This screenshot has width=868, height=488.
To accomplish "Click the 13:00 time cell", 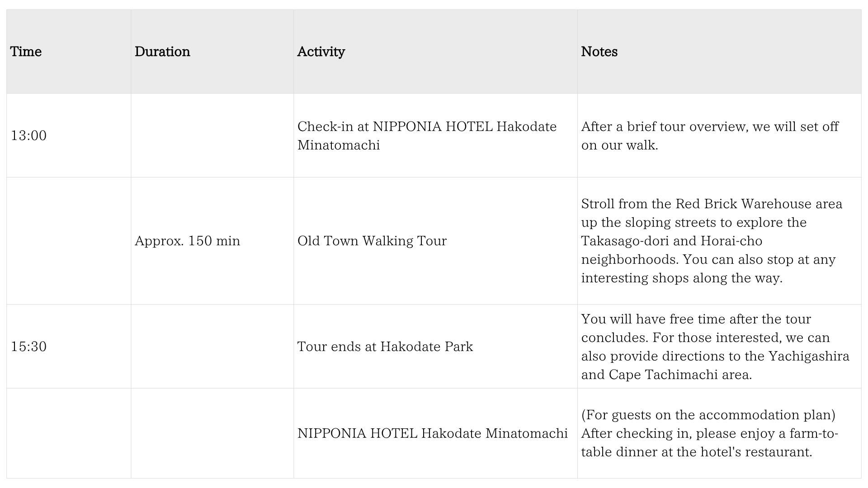I will [28, 136].
